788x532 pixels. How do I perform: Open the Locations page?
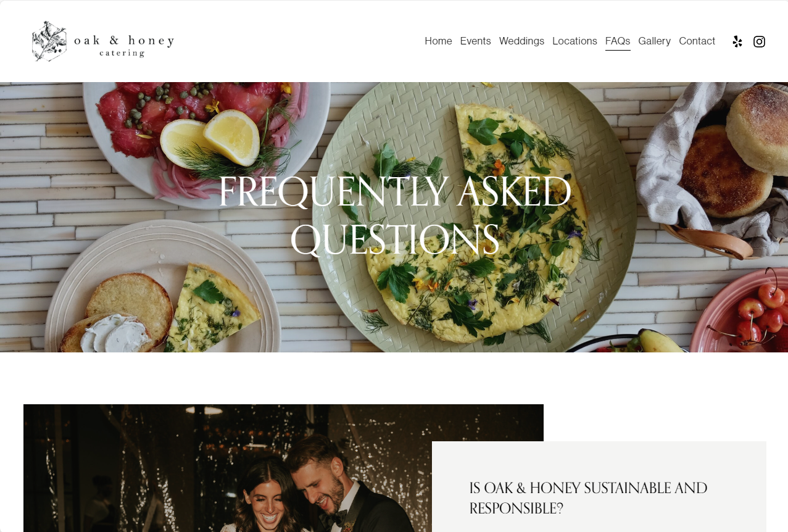(x=574, y=41)
